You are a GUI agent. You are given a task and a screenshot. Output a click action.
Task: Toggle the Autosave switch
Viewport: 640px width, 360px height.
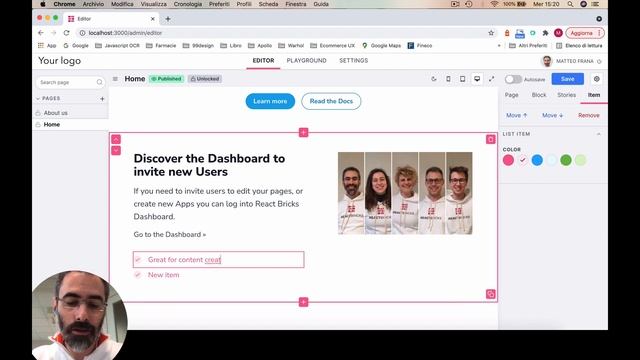pyautogui.click(x=513, y=79)
